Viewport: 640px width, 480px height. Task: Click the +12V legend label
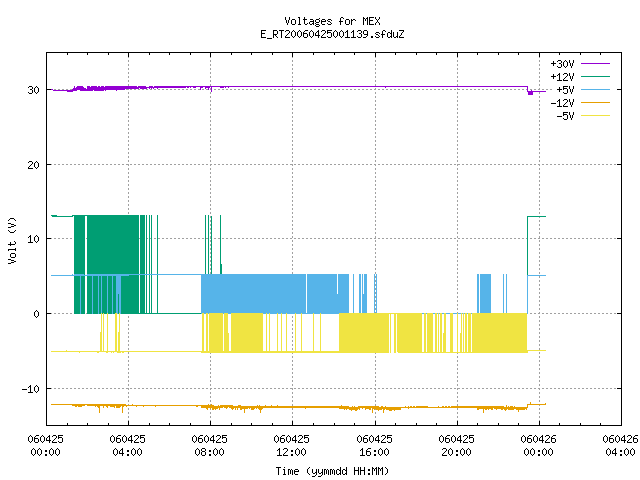562,77
